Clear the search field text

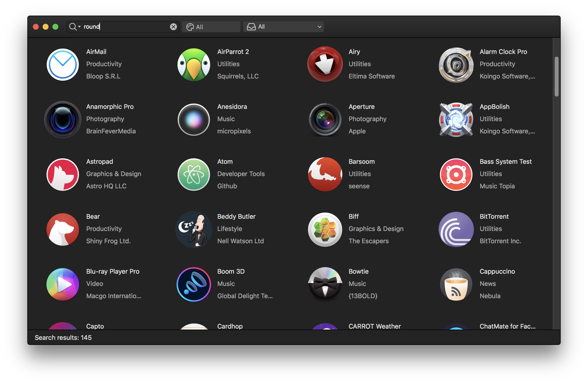tap(173, 27)
